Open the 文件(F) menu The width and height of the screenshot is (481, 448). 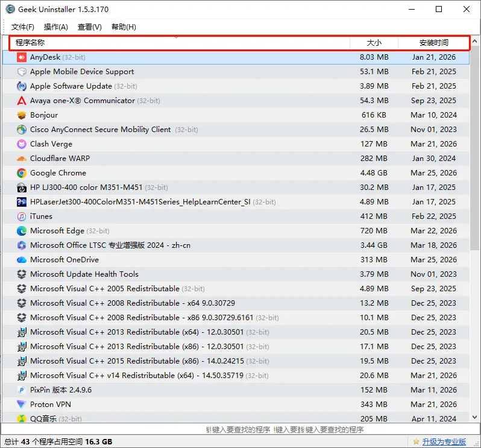click(x=23, y=27)
